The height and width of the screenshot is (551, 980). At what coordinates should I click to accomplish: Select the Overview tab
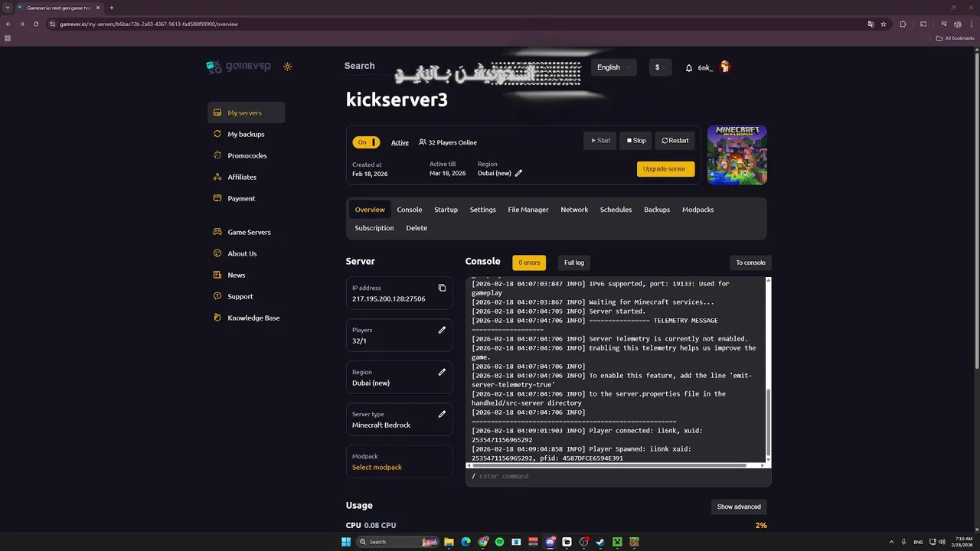pos(370,210)
